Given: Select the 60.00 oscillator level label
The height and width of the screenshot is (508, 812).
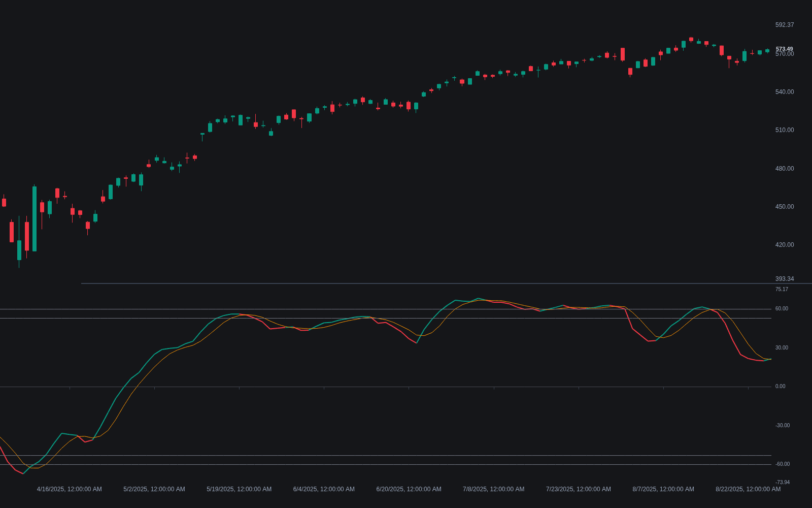Looking at the screenshot, I should [x=782, y=309].
